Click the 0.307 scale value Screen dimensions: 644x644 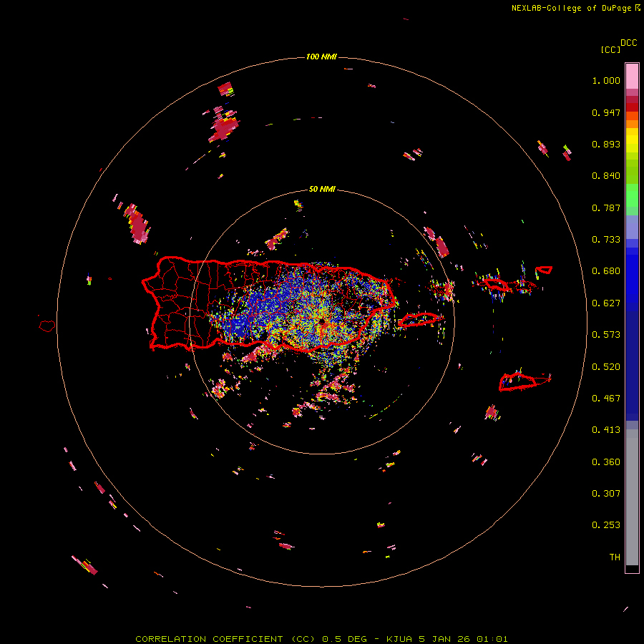pos(606,493)
